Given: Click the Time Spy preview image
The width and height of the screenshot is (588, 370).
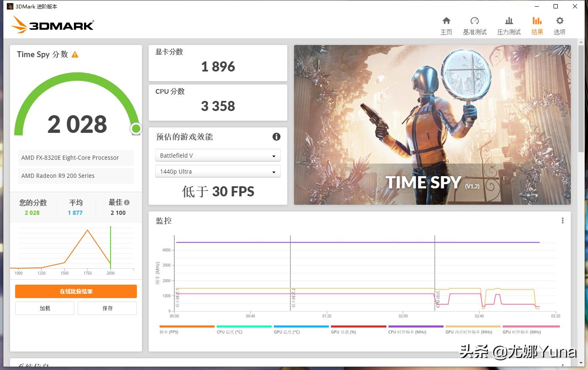Looking at the screenshot, I should 432,125.
